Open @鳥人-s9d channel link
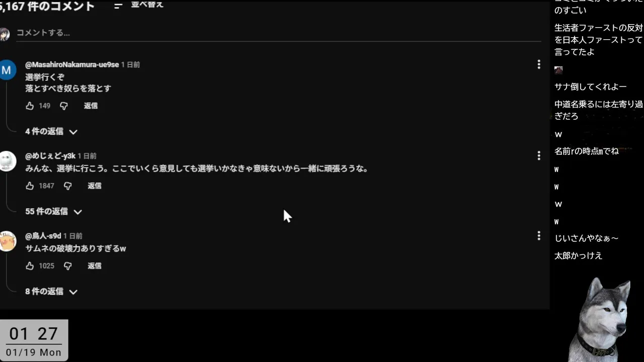 click(x=43, y=236)
